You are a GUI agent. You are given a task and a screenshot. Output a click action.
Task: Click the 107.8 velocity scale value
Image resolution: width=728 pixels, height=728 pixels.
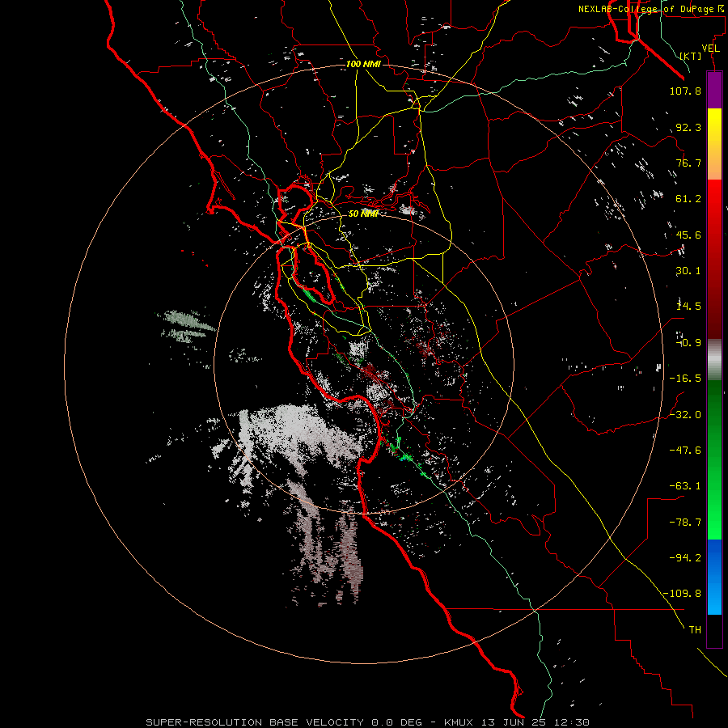pos(685,91)
